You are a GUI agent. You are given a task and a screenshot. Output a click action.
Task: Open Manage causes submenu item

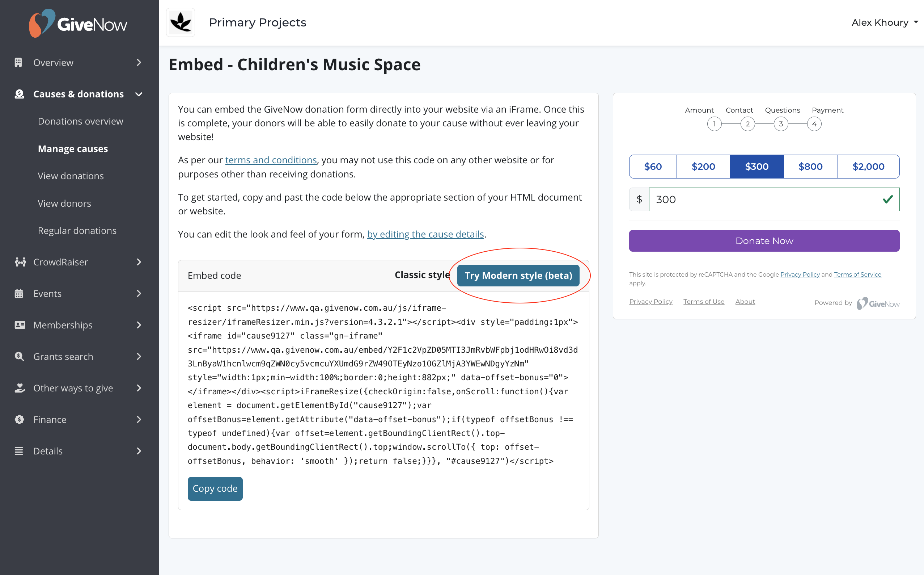(x=73, y=149)
